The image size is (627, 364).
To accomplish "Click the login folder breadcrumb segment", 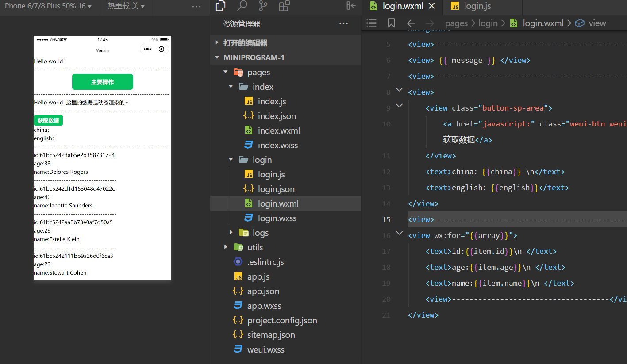I will pos(488,23).
